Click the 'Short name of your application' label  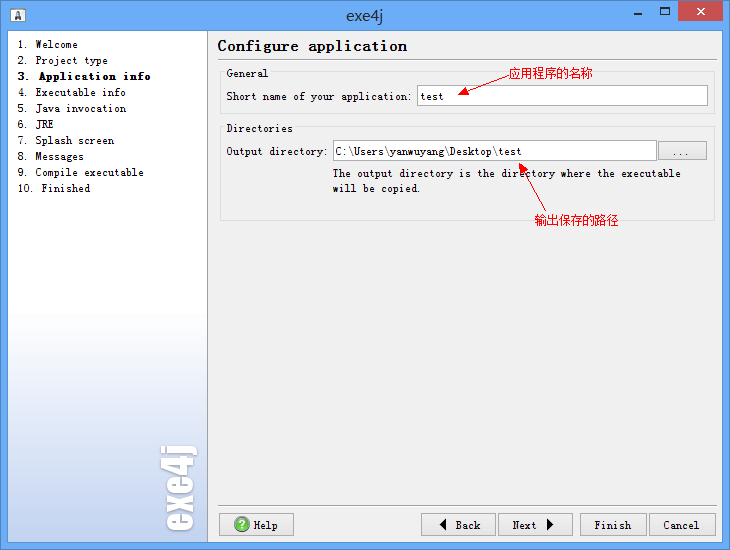click(318, 96)
